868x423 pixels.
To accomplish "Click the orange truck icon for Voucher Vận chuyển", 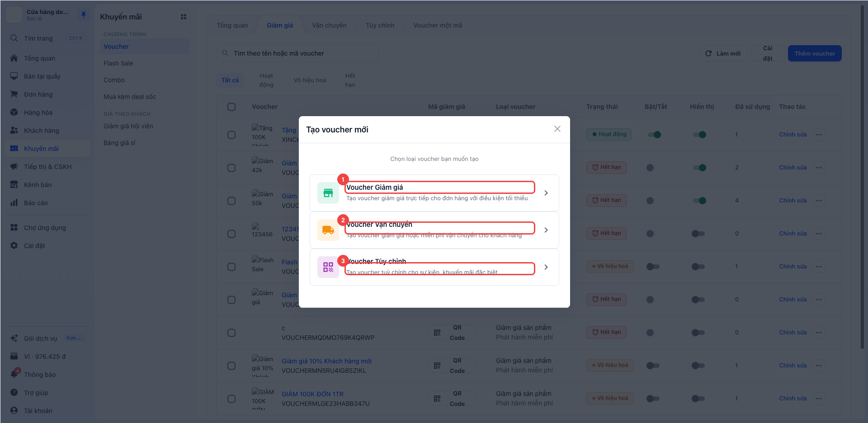I will (328, 230).
